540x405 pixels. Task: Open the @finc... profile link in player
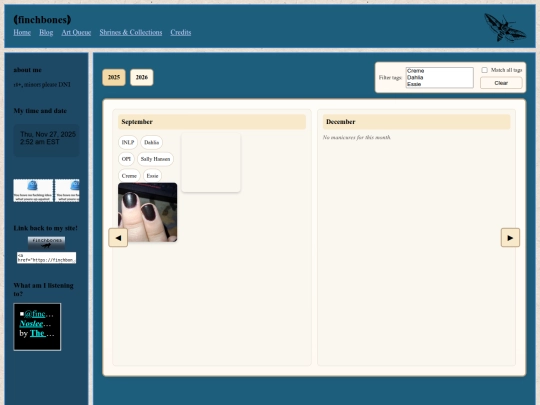39,314
